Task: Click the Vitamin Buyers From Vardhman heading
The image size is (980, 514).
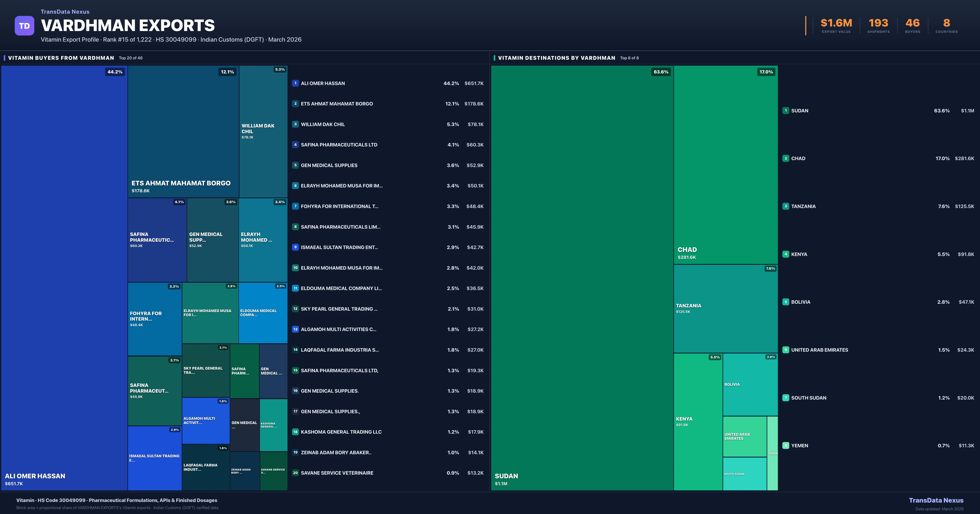Action: 61,58
